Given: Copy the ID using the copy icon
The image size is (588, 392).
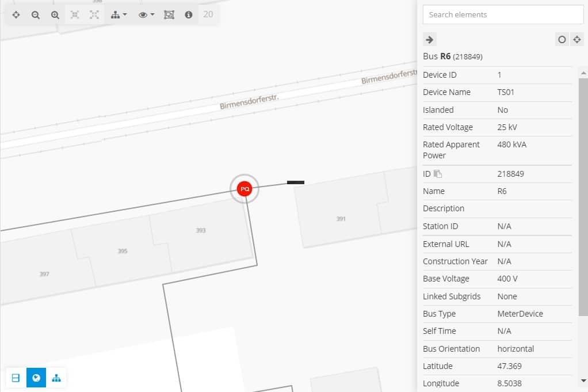Looking at the screenshot, I should coord(438,174).
